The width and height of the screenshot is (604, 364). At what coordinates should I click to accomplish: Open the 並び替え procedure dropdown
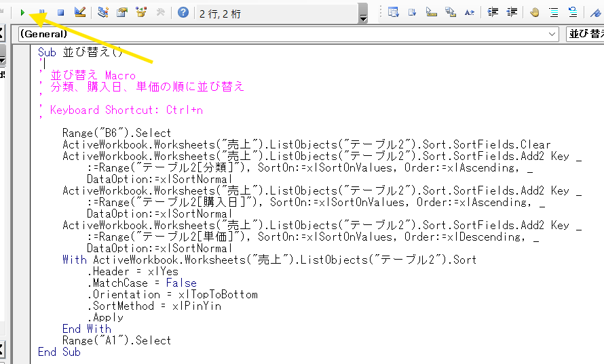584,34
